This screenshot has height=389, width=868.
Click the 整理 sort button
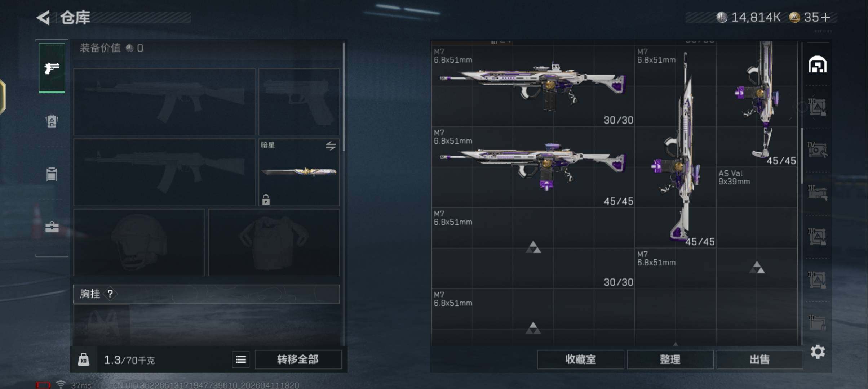click(670, 359)
